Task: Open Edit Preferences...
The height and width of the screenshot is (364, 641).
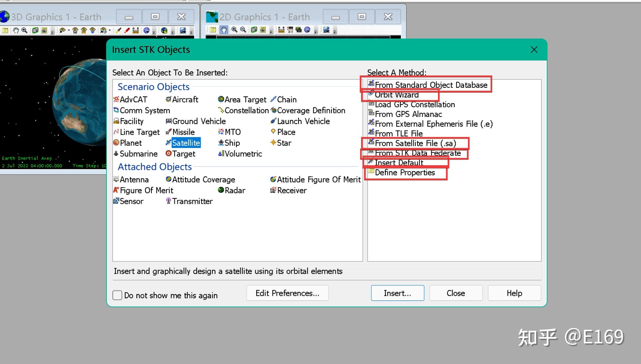Action: coord(287,293)
